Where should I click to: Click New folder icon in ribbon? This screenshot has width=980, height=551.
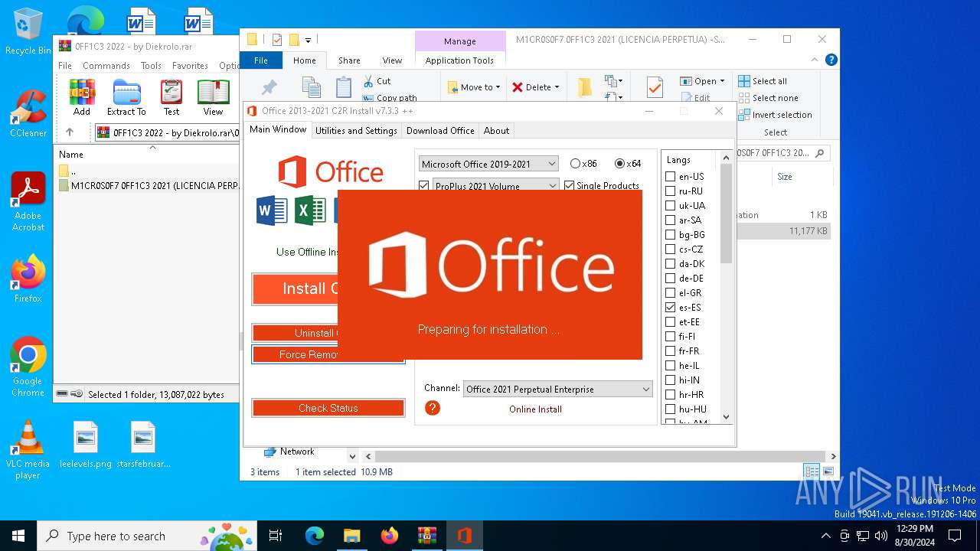click(x=585, y=87)
